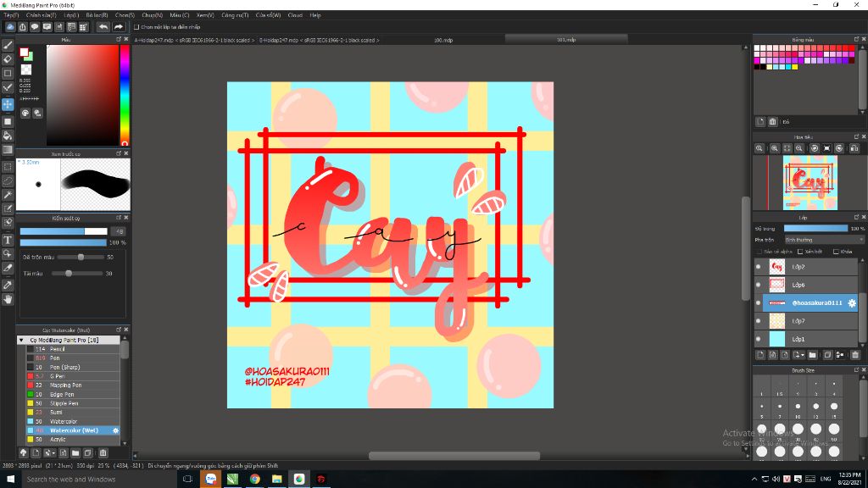Toggle visibility of @hoasakura0111 layer

(x=759, y=302)
